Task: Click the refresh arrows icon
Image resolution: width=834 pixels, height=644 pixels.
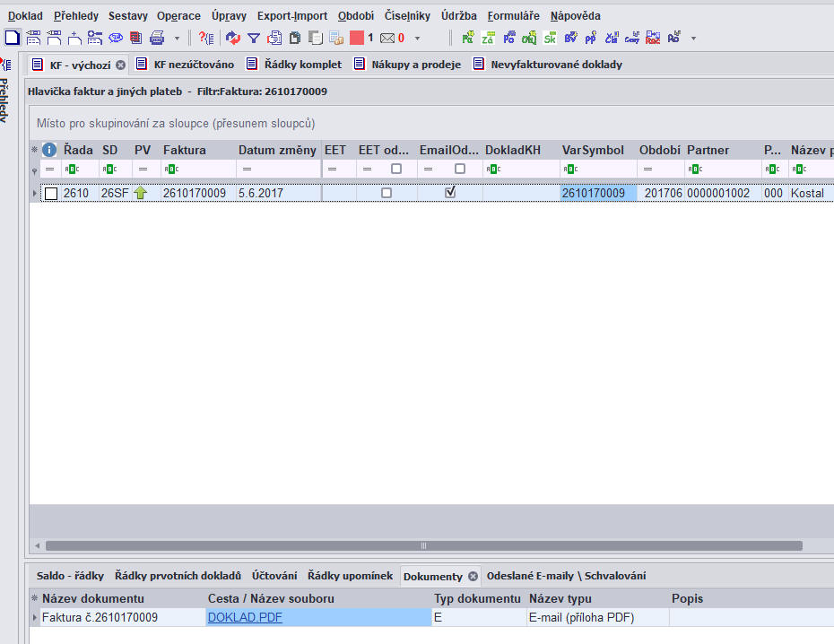Action: point(233,38)
